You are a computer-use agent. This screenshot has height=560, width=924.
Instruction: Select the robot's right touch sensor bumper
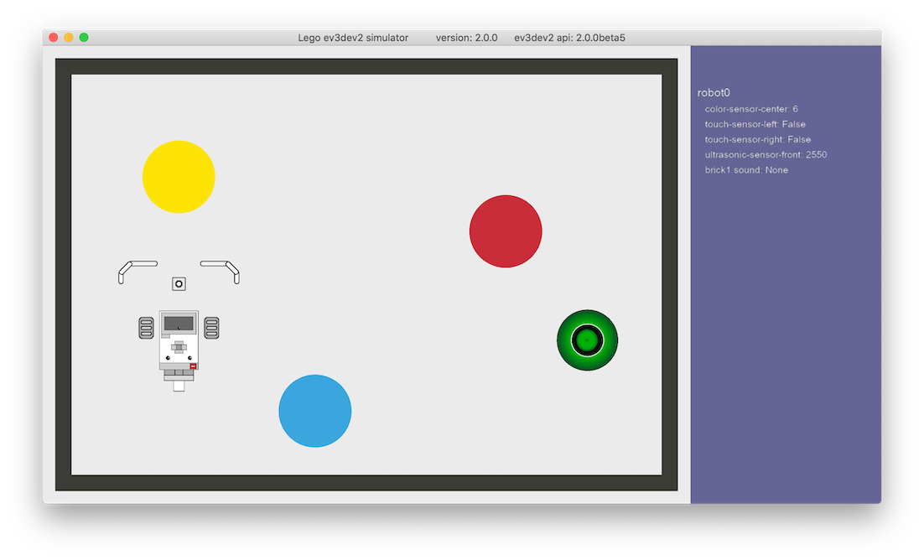click(220, 267)
